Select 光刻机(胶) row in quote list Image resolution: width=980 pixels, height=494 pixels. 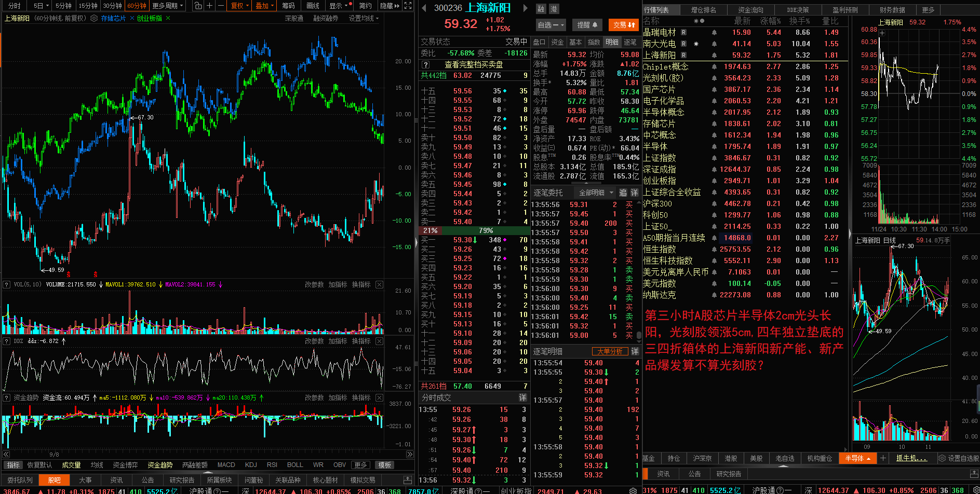pos(745,78)
